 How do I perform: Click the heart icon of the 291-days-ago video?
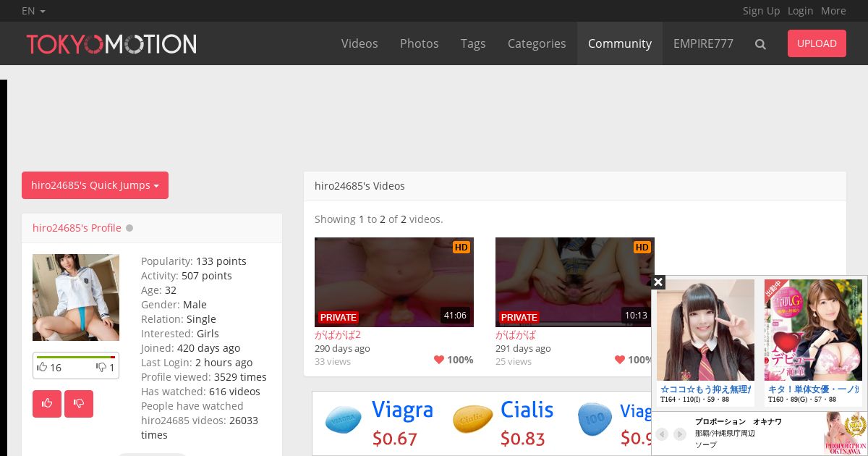tap(620, 360)
